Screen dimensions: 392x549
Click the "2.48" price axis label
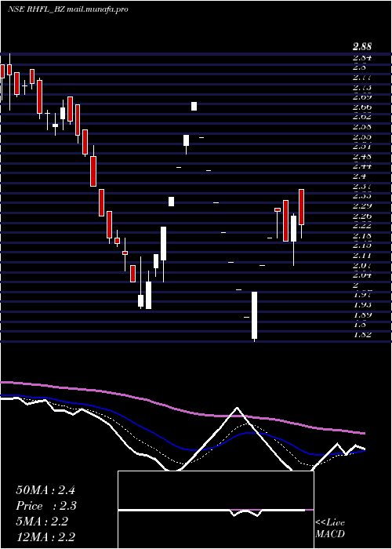tap(362, 156)
